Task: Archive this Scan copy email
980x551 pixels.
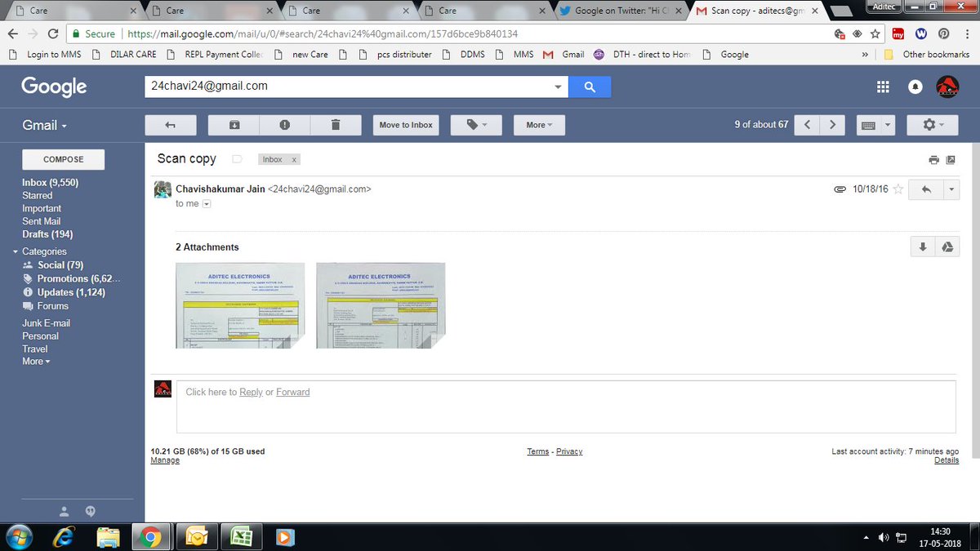Action: [x=234, y=125]
